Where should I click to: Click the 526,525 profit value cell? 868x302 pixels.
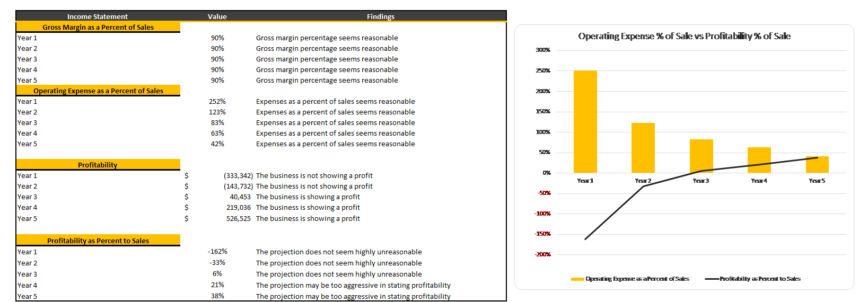coord(238,218)
